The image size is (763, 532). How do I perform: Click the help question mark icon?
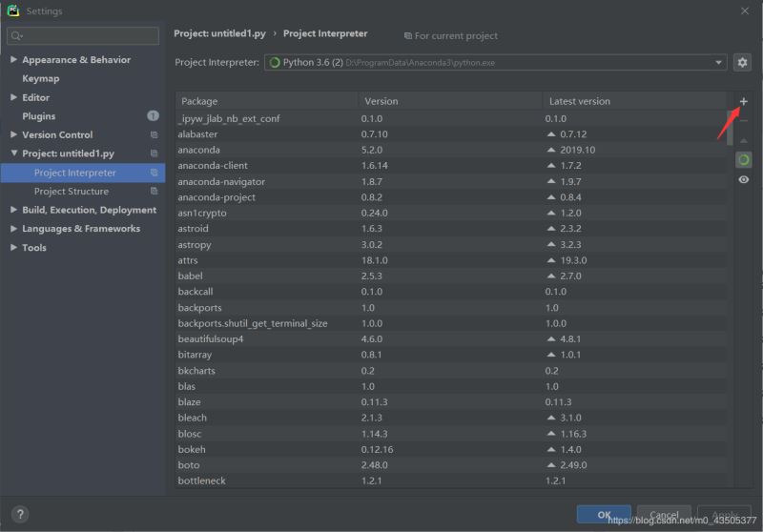[x=20, y=514]
